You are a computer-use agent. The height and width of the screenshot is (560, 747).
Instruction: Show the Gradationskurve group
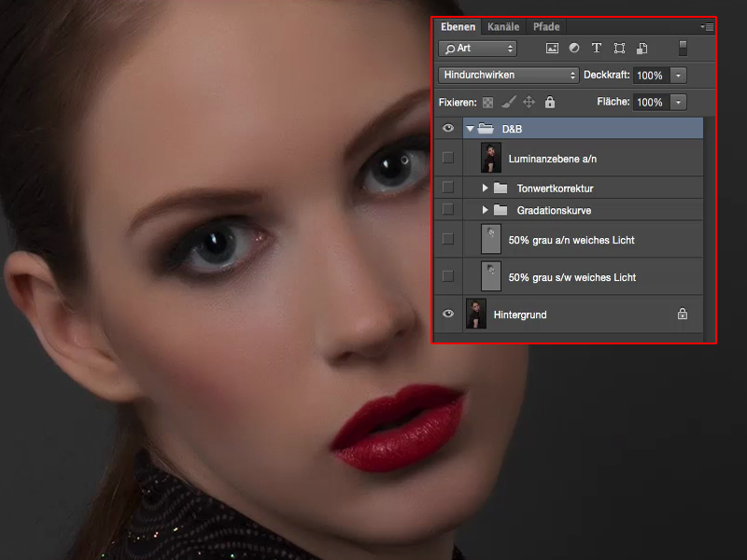[x=448, y=209]
